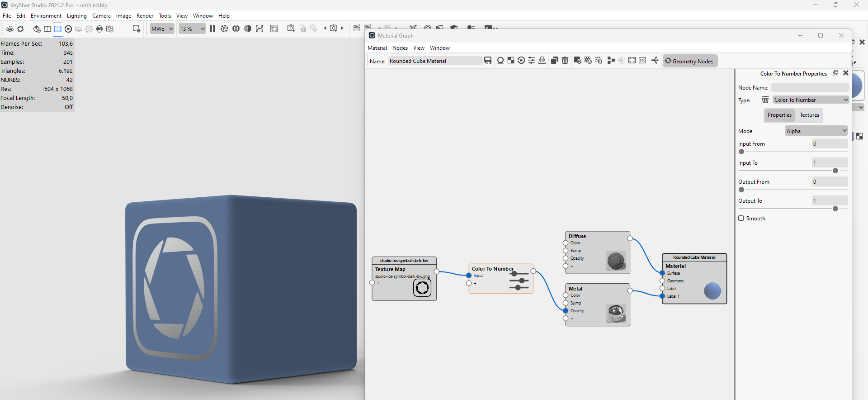Image resolution: width=868 pixels, height=400 pixels.
Task: Open the Color To Number type dropdown
Action: tap(811, 100)
